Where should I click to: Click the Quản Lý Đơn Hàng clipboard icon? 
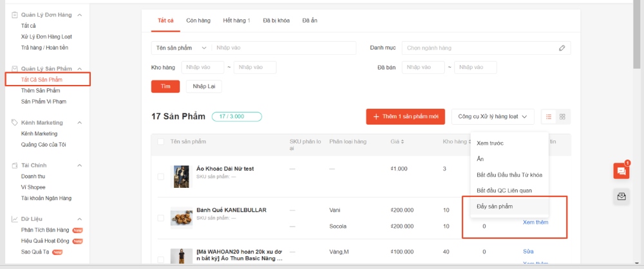click(14, 15)
